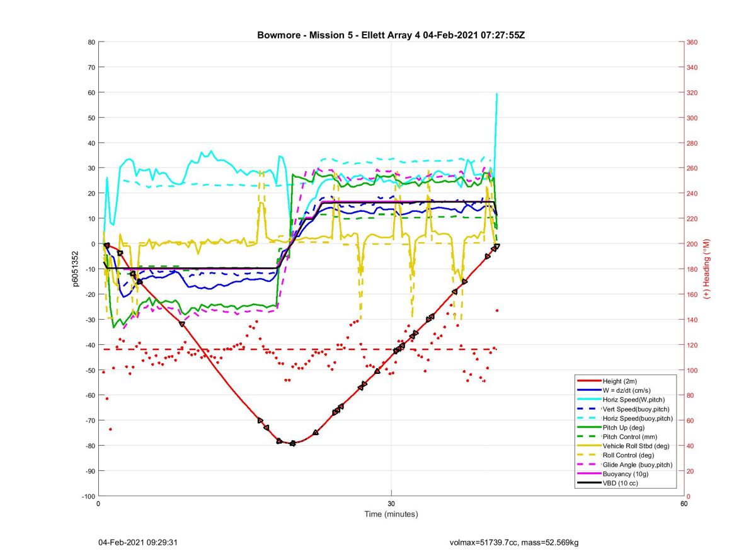756x558 pixels.
Task: Click the left axis tick label "-80"
Action: coord(90,446)
